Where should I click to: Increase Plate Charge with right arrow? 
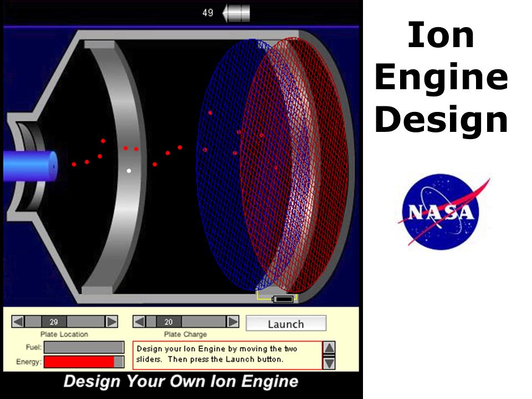(x=233, y=321)
